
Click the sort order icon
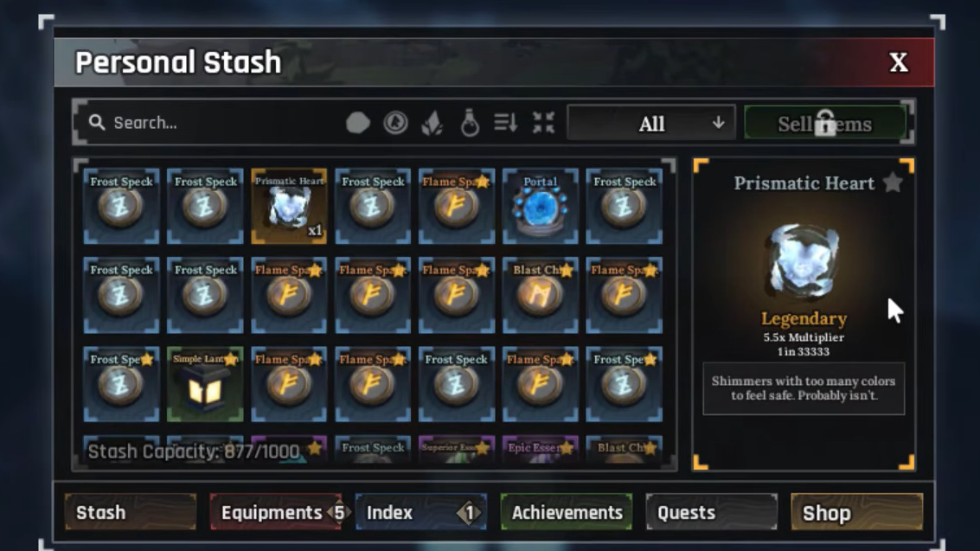506,123
